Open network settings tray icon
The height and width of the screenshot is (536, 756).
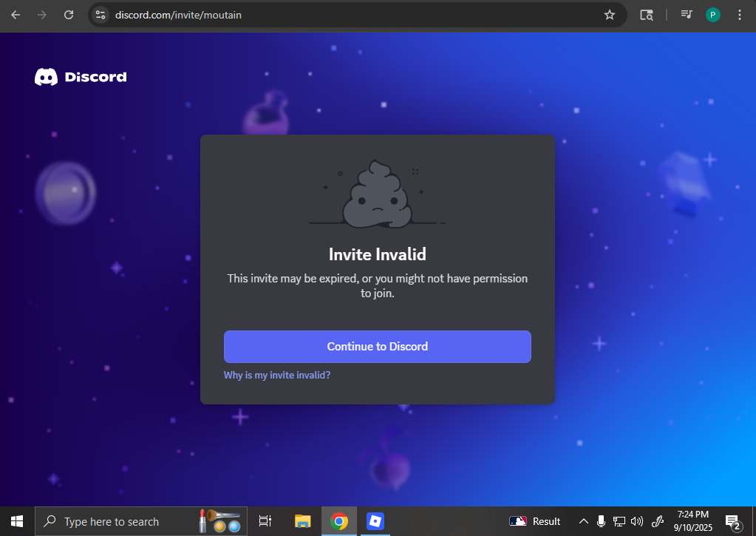(x=619, y=521)
